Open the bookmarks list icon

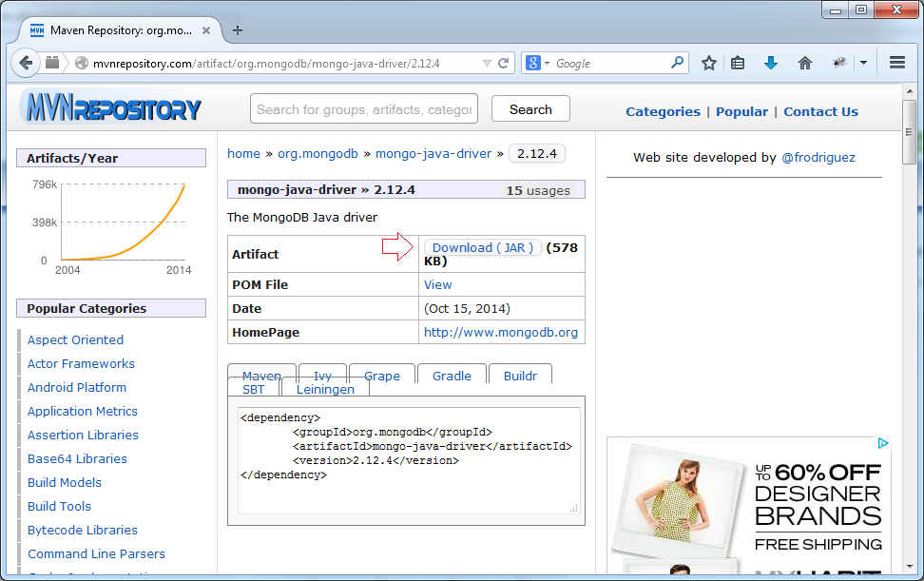737,63
